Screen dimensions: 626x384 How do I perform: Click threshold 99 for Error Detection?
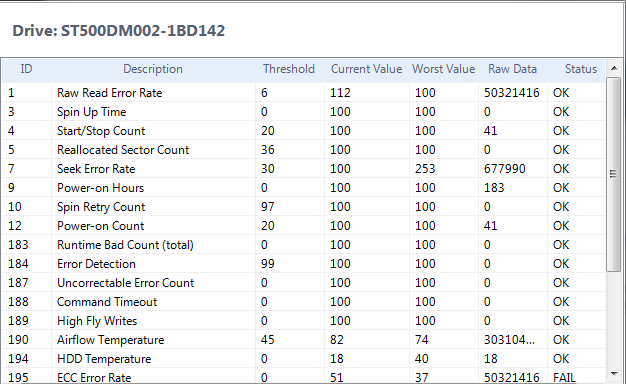click(267, 264)
